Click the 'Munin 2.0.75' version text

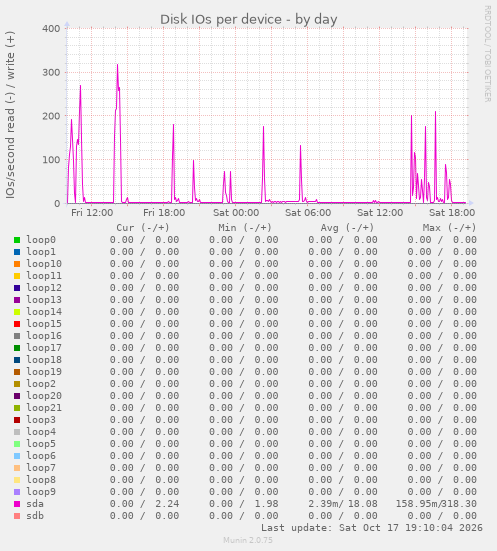pos(248,540)
